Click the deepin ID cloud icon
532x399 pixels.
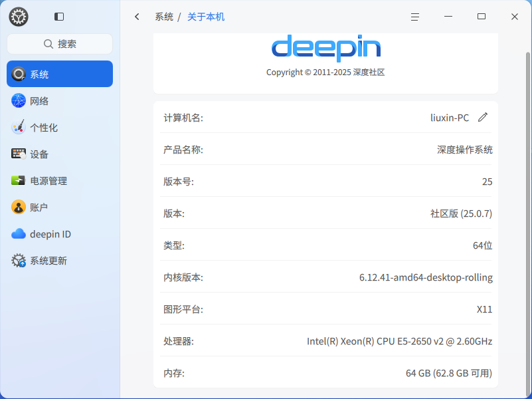pos(19,234)
